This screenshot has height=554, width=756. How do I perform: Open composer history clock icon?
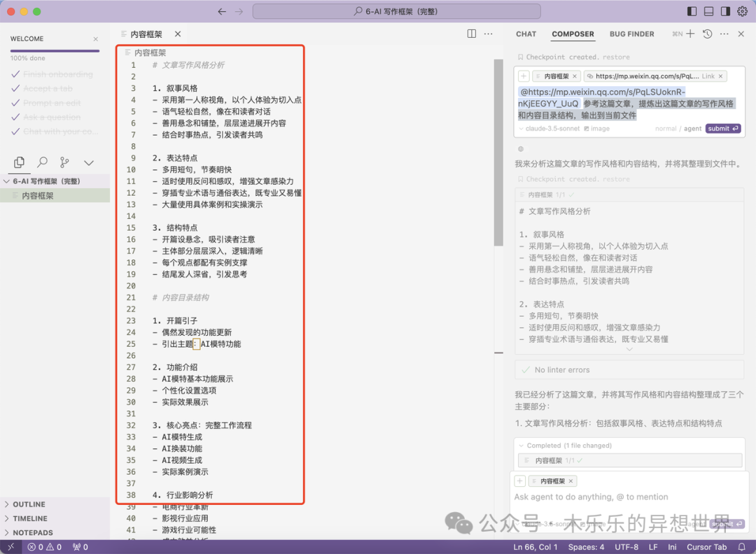click(x=707, y=34)
